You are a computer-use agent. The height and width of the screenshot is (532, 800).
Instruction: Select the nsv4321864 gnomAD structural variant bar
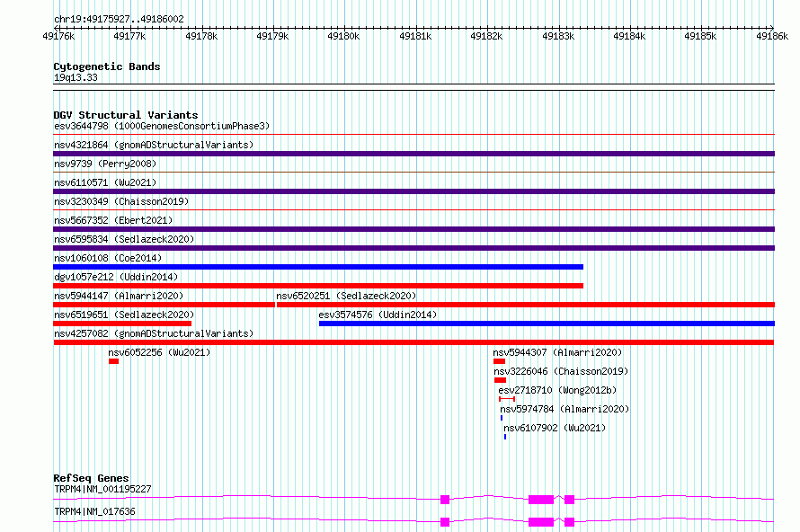click(x=413, y=154)
